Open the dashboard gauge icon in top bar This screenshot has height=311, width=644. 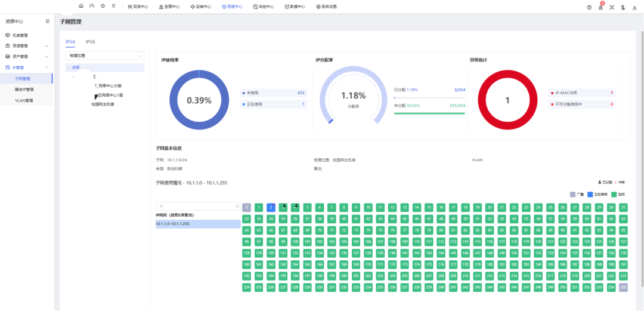coord(92,6)
